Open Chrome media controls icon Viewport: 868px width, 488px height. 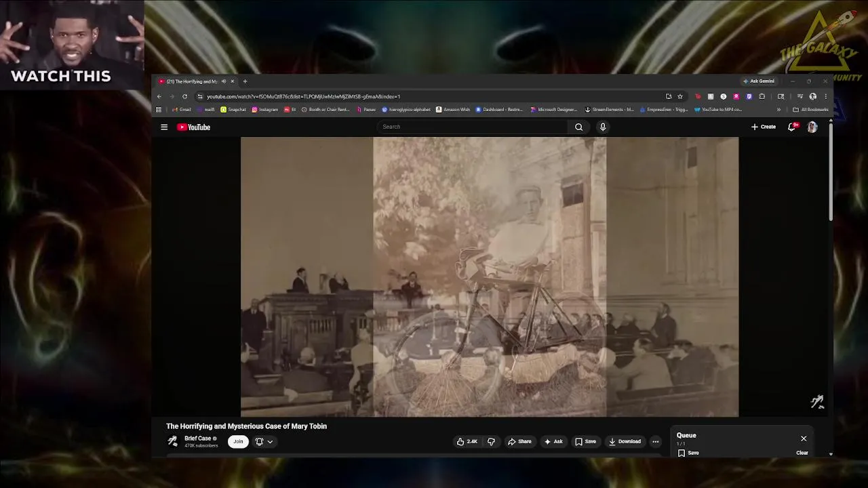click(800, 96)
